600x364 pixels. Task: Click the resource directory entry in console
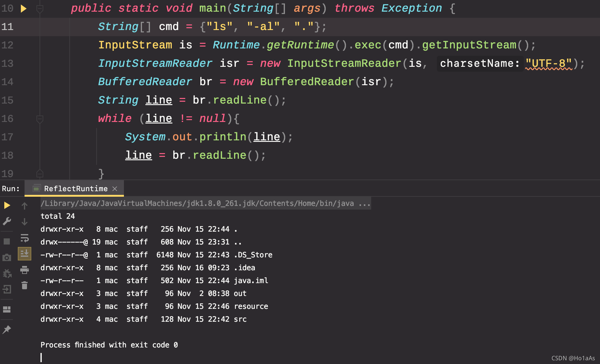[251, 306]
